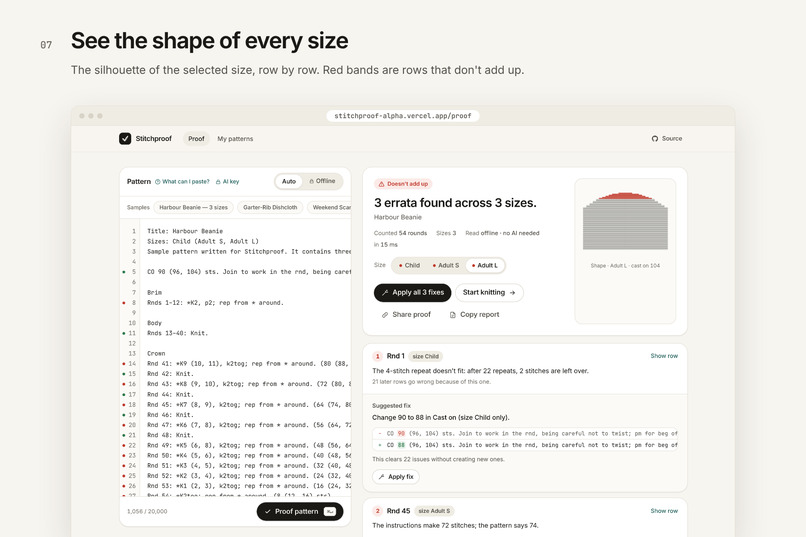This screenshot has height=537, width=806.
Task: Load the Garter-Rib Dishcloth sample
Action: [270, 208]
